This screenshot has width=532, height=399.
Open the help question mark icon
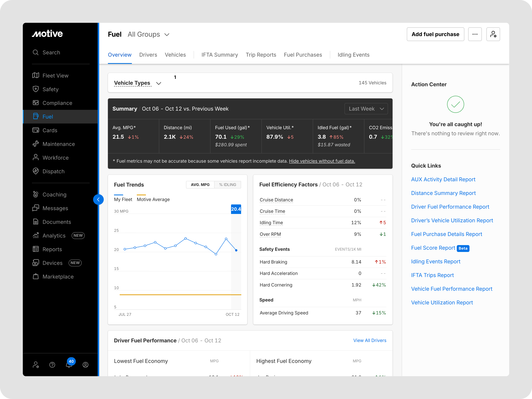52,365
